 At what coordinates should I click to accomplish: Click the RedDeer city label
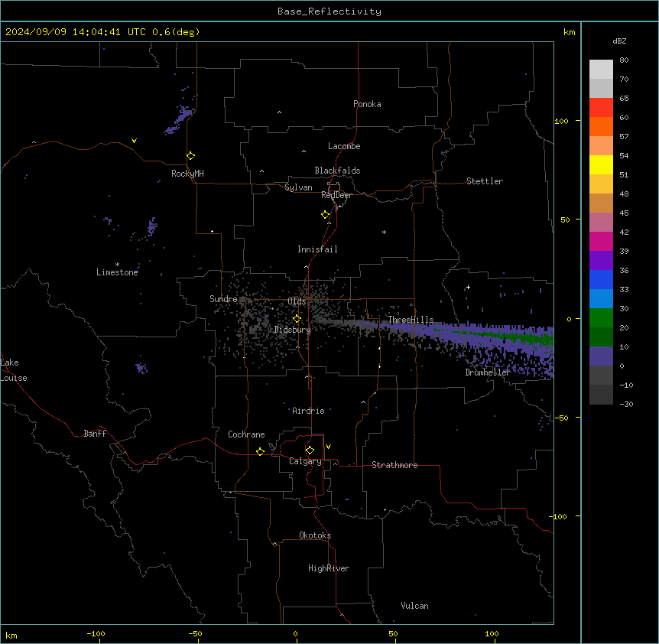[x=336, y=195]
